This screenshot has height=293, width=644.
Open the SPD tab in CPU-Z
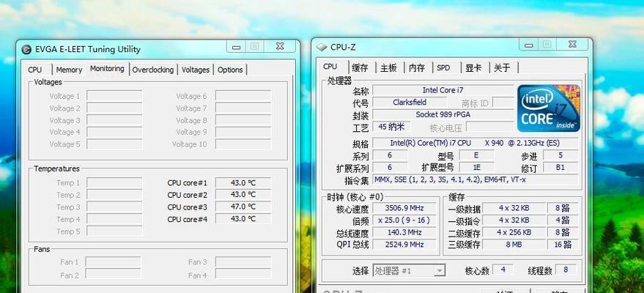pos(443,67)
